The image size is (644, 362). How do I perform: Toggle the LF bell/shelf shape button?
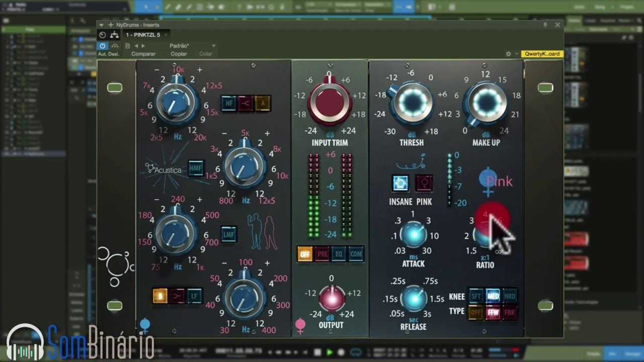point(178,296)
